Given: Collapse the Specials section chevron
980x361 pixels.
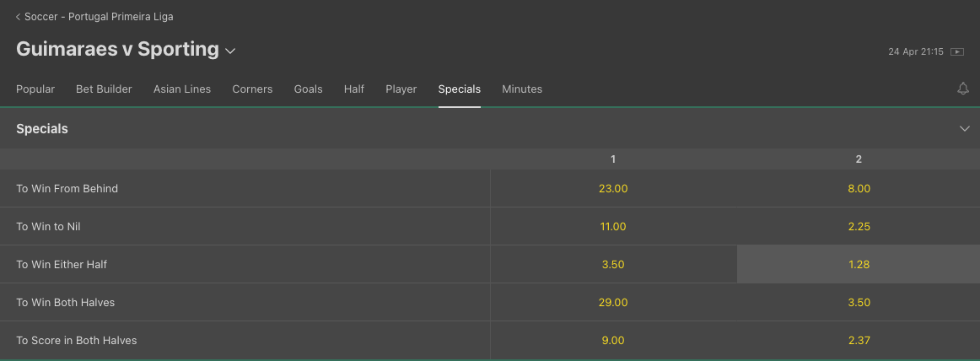Looking at the screenshot, I should click(964, 129).
